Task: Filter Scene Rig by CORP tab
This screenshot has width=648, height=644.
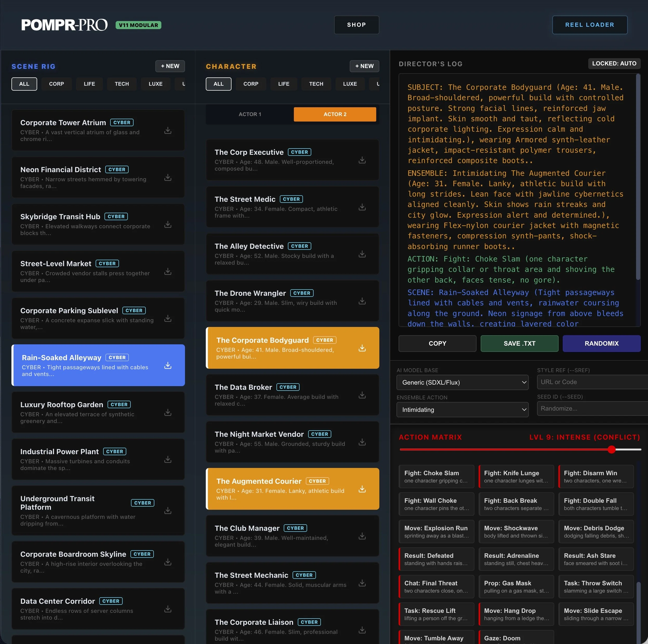Action: point(56,84)
